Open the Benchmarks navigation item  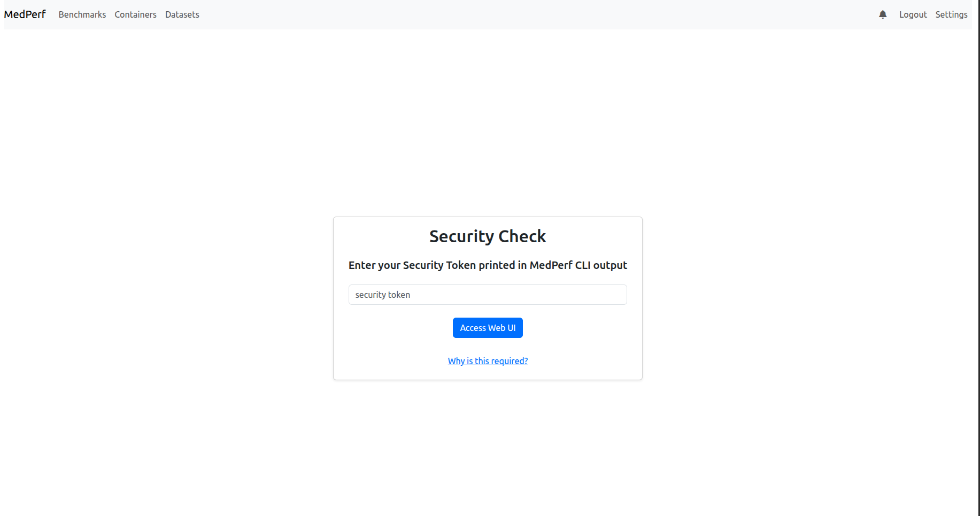[x=82, y=15]
